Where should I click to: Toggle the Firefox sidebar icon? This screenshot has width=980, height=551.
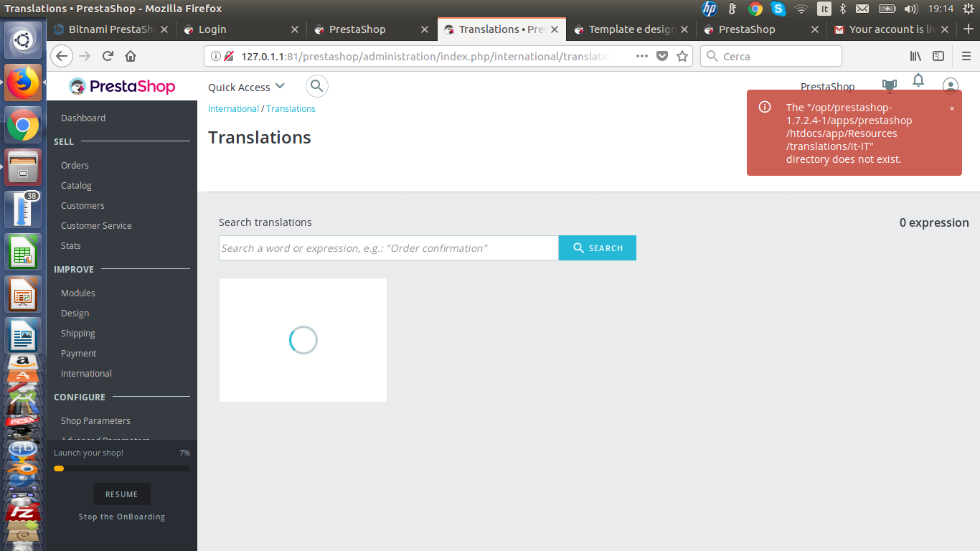click(x=938, y=56)
